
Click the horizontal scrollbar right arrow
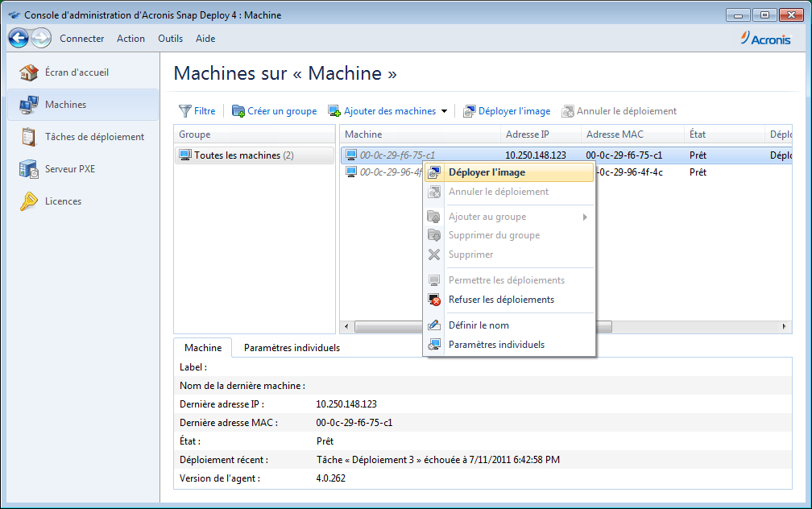[786, 327]
